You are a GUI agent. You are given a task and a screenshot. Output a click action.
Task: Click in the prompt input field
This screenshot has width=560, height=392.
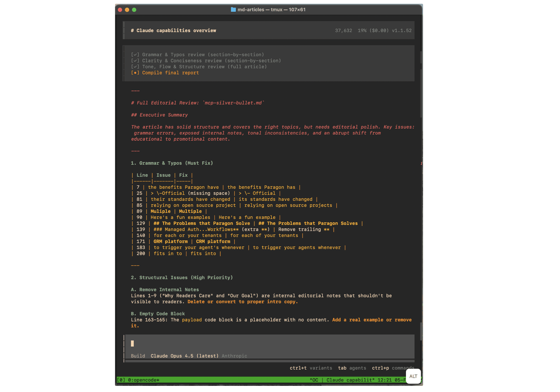point(267,344)
